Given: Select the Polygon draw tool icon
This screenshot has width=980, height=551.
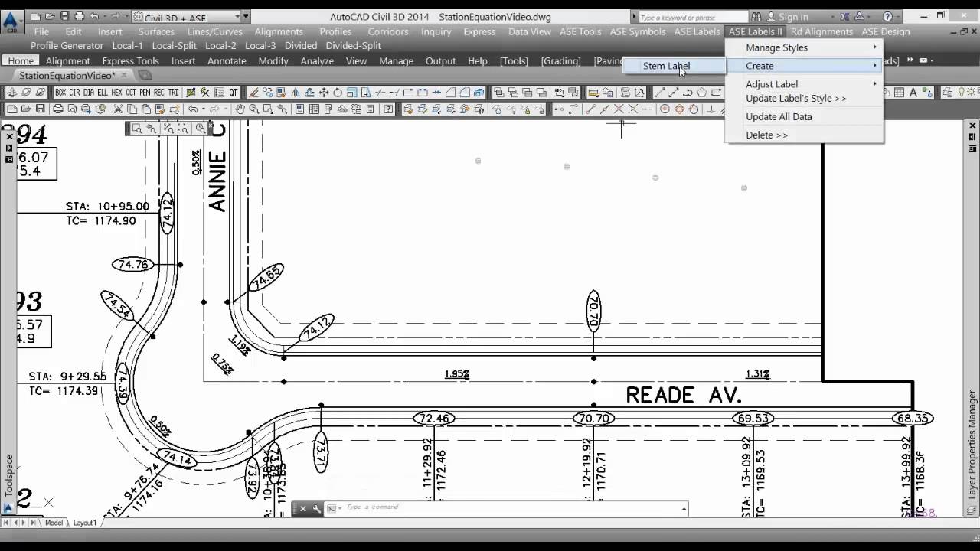Looking at the screenshot, I should (701, 92).
